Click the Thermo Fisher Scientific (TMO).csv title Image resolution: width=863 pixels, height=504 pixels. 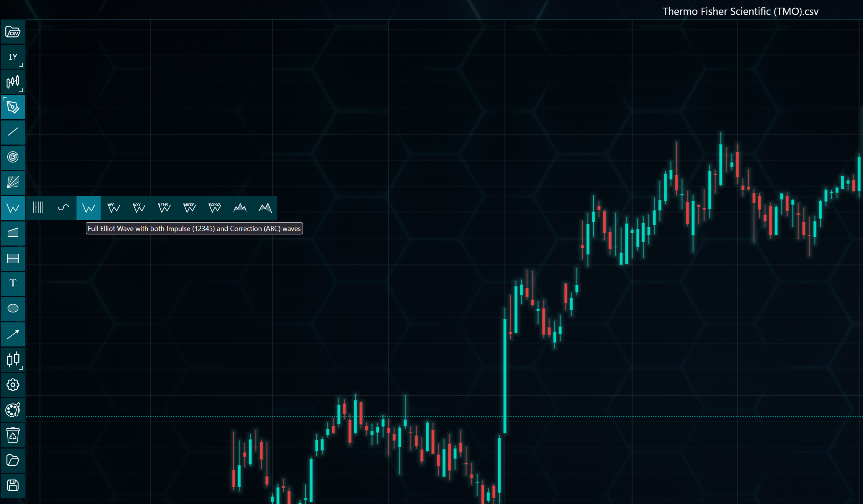[740, 11]
